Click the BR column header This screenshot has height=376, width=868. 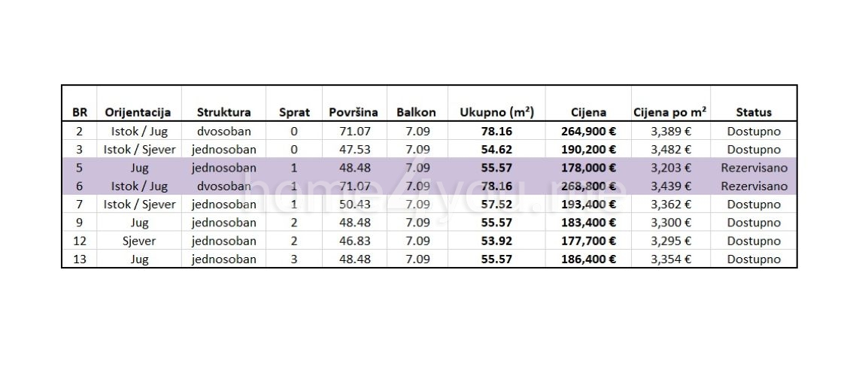click(x=80, y=112)
